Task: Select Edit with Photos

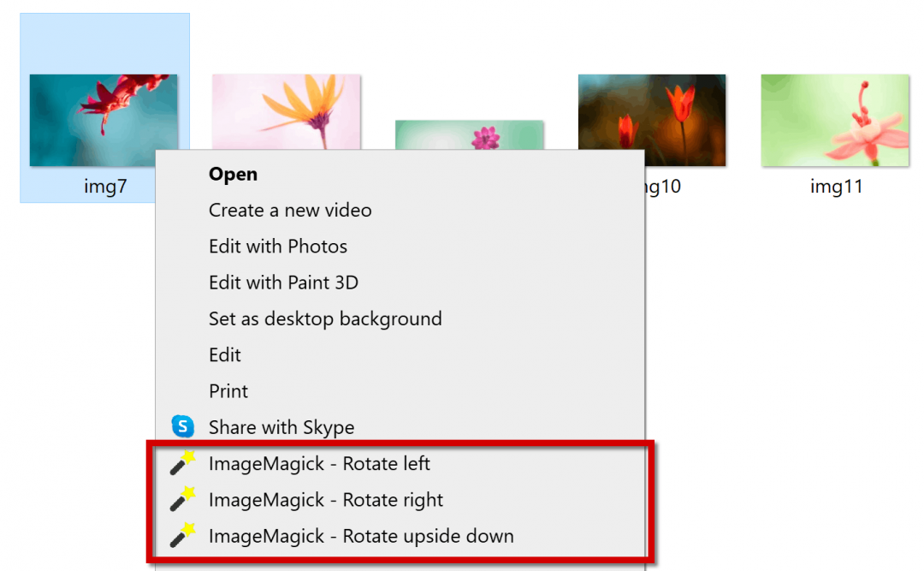Action: (x=277, y=246)
